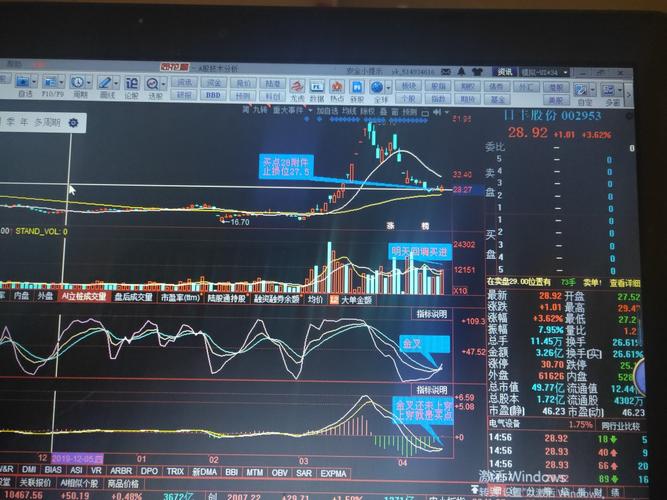Open the mail envelope icon in title bar
This screenshot has height=500, width=667.
[x=445, y=71]
